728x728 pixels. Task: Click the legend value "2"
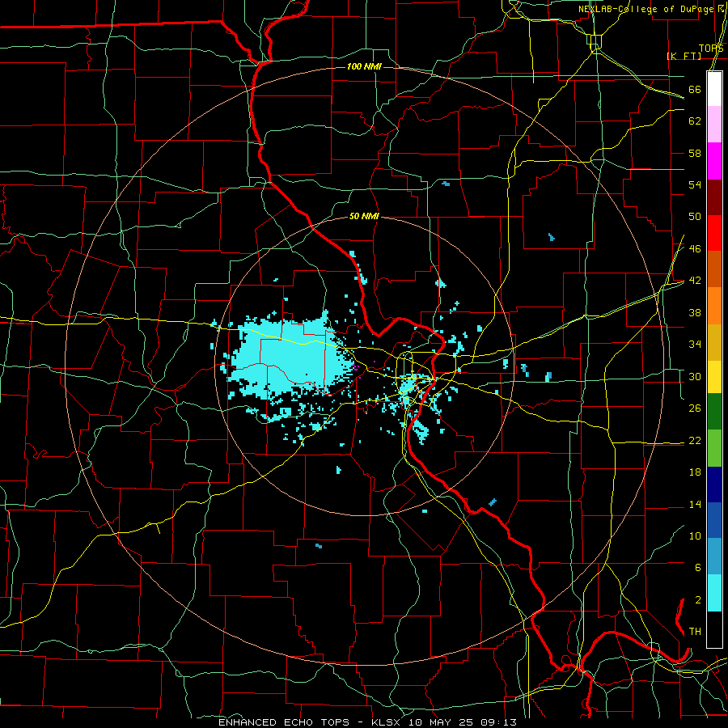(697, 599)
